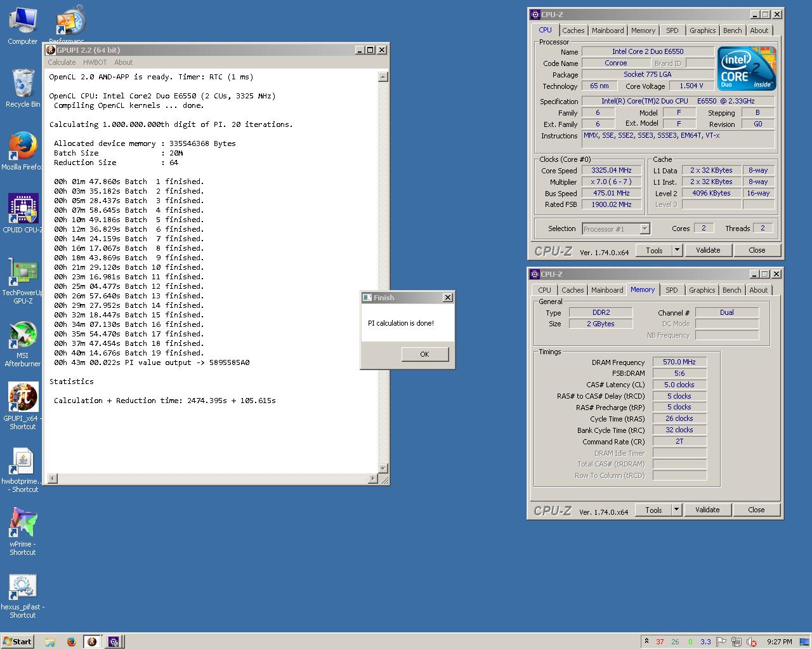Open the hexus_pifast desktop shortcut
The height and width of the screenshot is (650, 812).
tap(22, 595)
